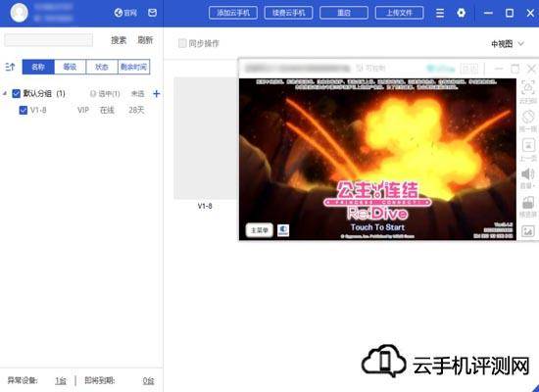Screen dimensions: 539x392
Task: Open the mail envelope icon
Action: [x=152, y=13]
